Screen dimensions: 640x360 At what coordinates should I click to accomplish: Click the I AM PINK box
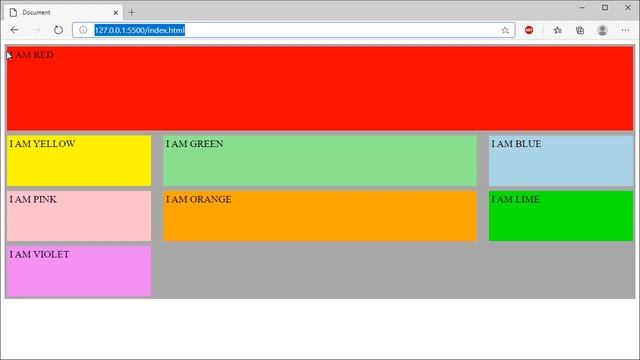click(x=79, y=216)
